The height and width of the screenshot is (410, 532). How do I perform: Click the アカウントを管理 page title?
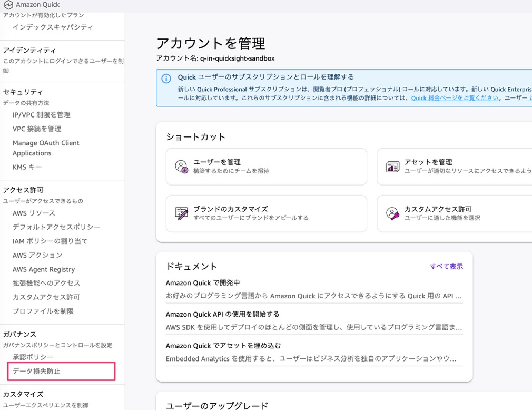211,43
